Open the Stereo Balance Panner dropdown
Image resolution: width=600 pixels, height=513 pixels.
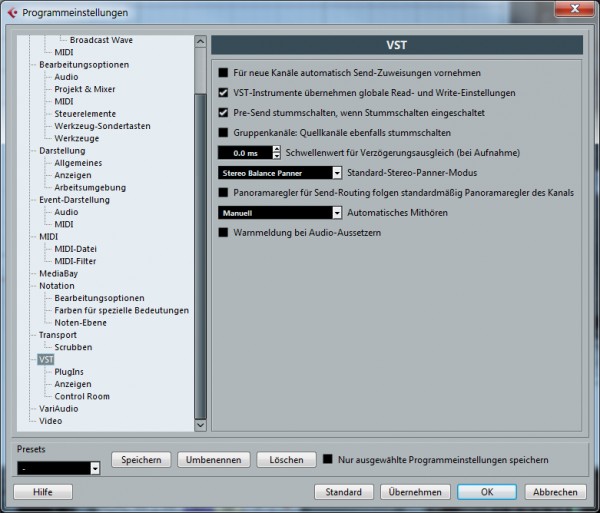coord(336,172)
